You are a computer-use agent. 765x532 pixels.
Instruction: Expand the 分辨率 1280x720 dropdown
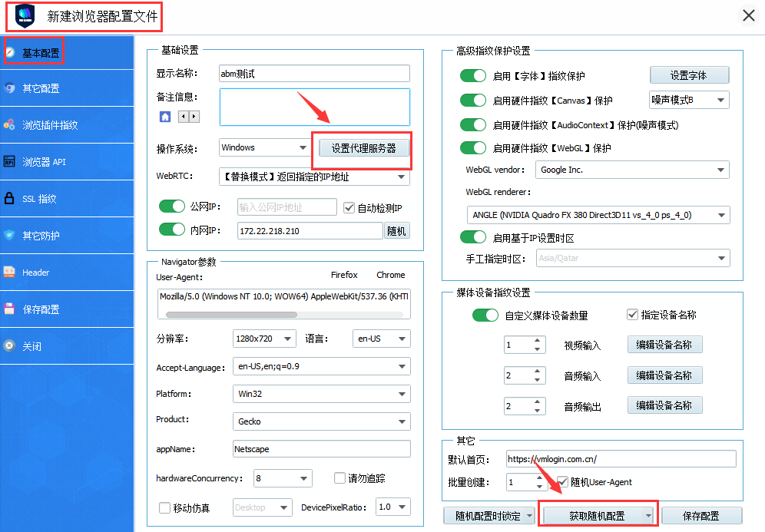tap(264, 339)
